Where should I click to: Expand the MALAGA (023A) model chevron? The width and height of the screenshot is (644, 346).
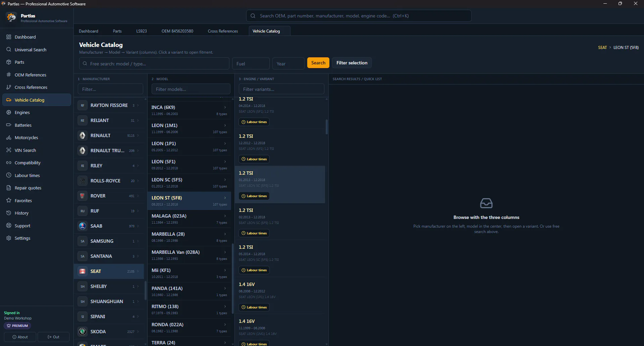(x=225, y=216)
